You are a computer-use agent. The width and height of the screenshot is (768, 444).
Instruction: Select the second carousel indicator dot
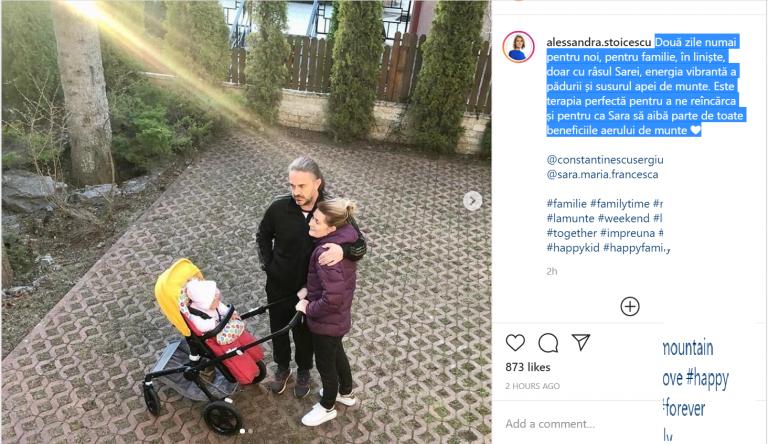coord(251,431)
